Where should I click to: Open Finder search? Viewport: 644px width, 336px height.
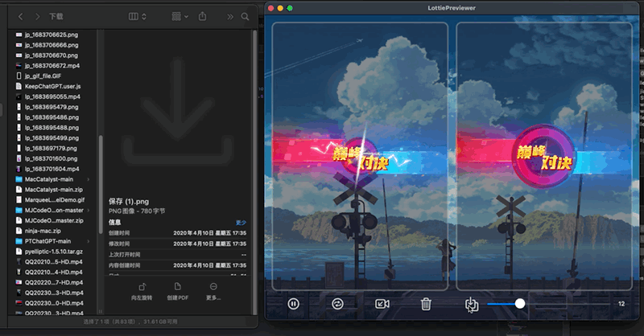[246, 17]
